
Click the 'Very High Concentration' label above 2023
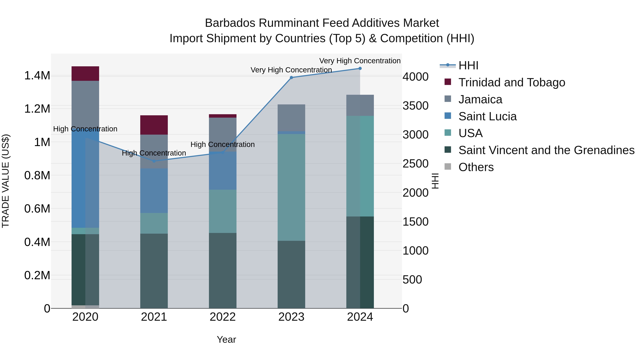291,70
